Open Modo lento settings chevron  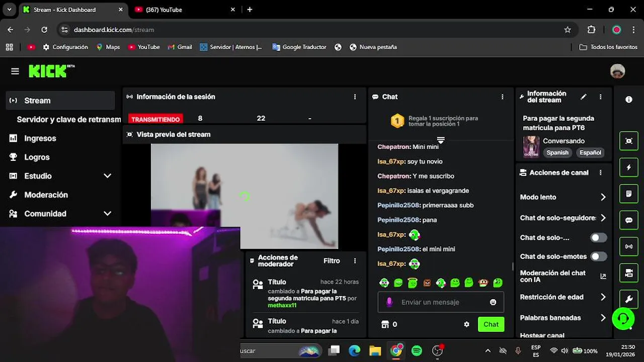(603, 197)
